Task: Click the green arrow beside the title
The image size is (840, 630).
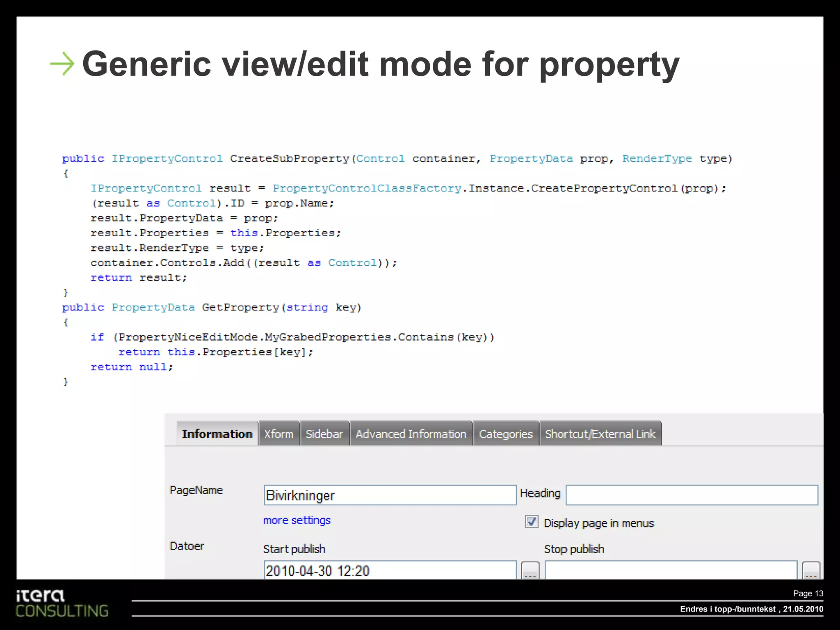Action: pos(62,64)
